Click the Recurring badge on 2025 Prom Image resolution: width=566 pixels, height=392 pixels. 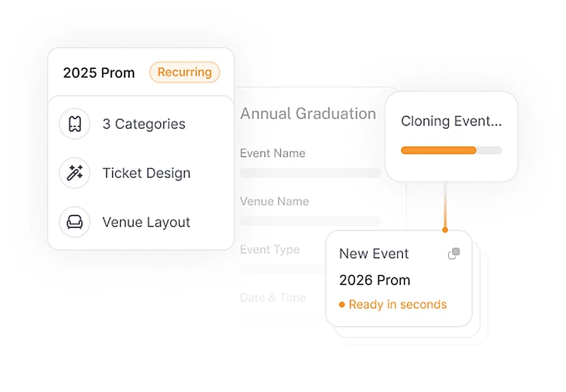pyautogui.click(x=184, y=72)
